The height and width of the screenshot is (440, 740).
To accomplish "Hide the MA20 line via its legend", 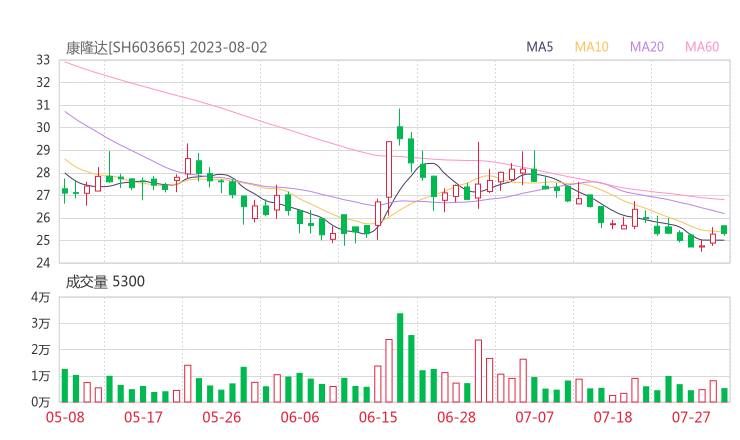I will (648, 47).
